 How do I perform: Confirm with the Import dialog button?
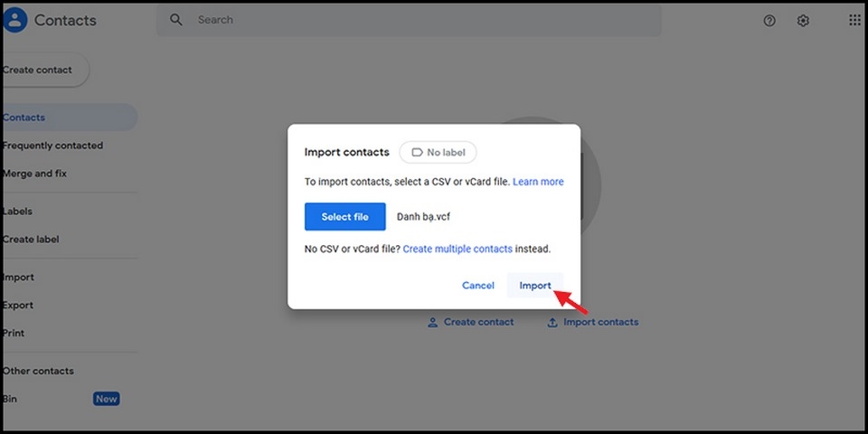click(x=535, y=286)
